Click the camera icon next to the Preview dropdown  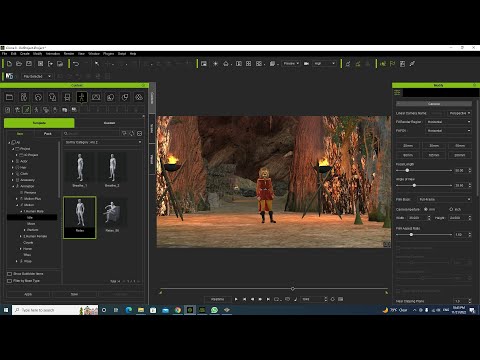pos(306,64)
